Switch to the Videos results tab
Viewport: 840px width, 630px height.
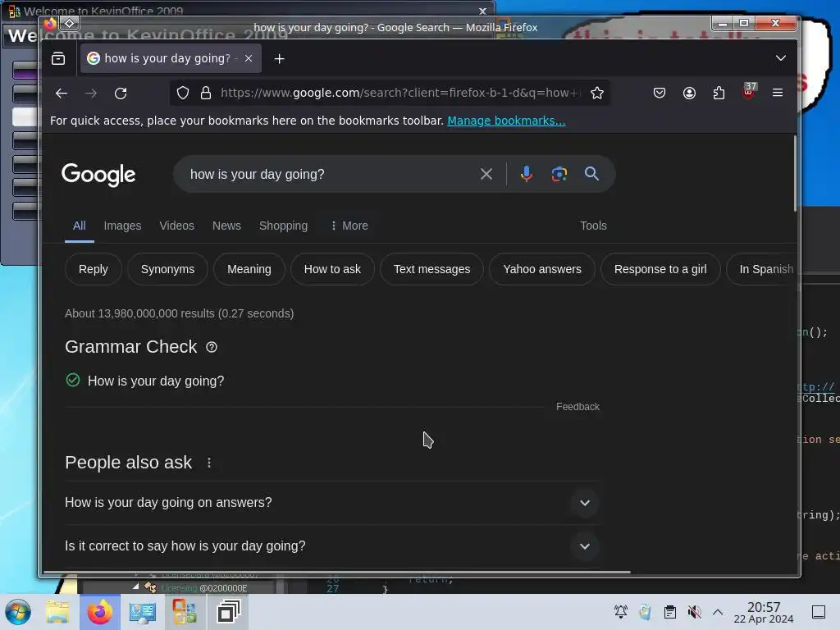(177, 226)
